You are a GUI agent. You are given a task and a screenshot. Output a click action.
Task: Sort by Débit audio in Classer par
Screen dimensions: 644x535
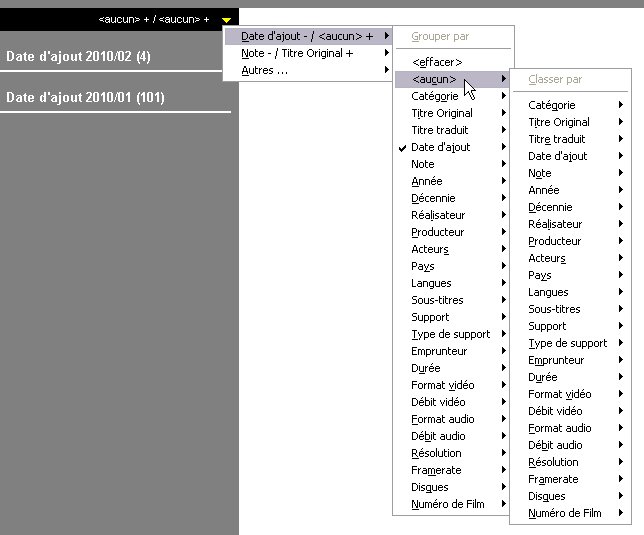[x=570, y=445]
